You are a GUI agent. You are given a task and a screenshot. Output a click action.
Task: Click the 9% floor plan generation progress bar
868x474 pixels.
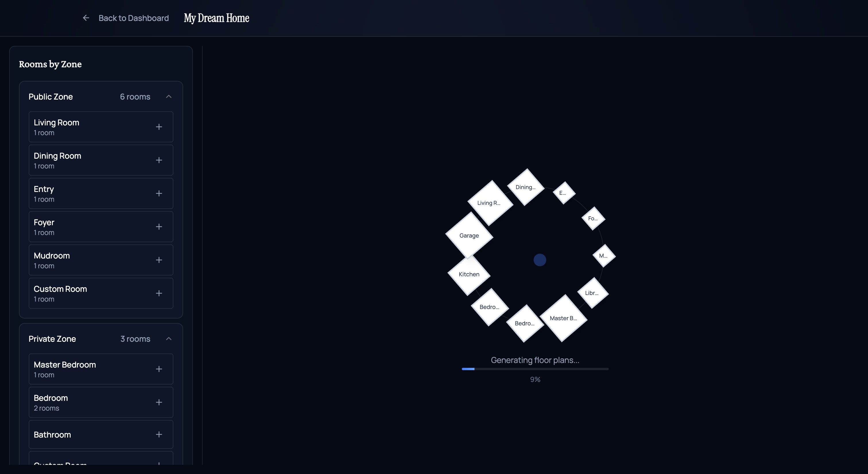tap(534, 369)
